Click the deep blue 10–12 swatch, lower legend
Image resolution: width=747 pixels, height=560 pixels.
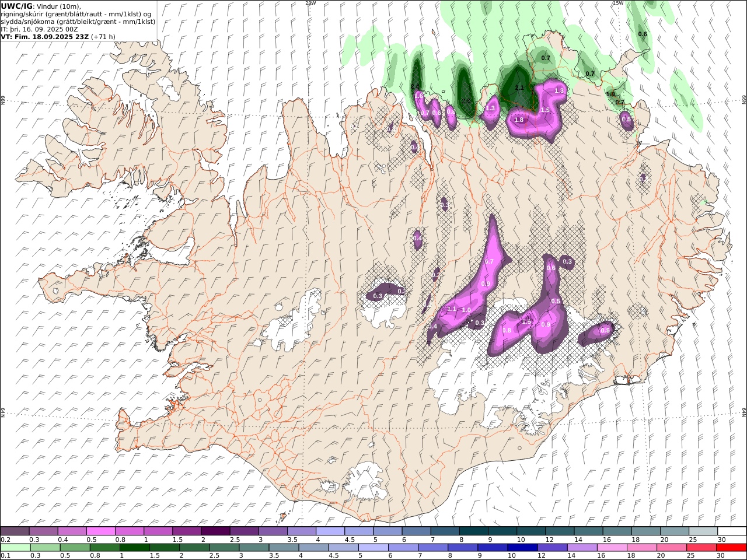point(523,548)
